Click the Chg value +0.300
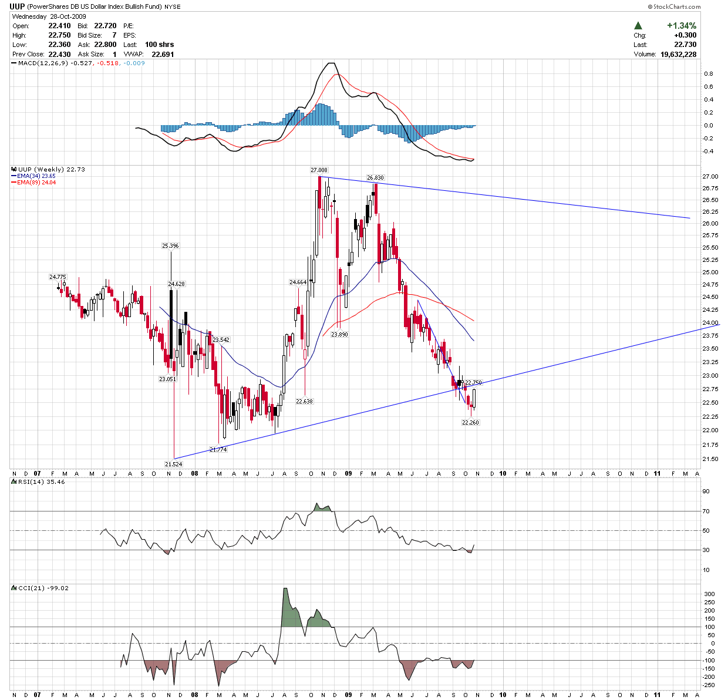Viewport: 728px width, 700px height. (x=686, y=35)
